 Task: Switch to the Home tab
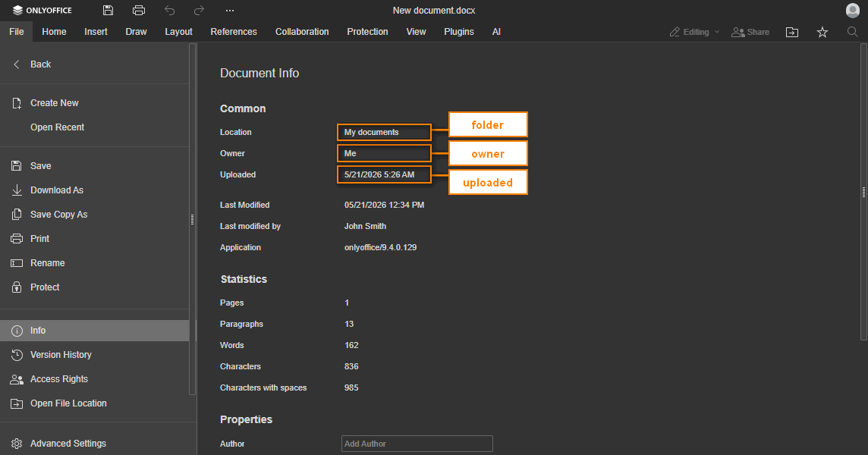(x=55, y=32)
